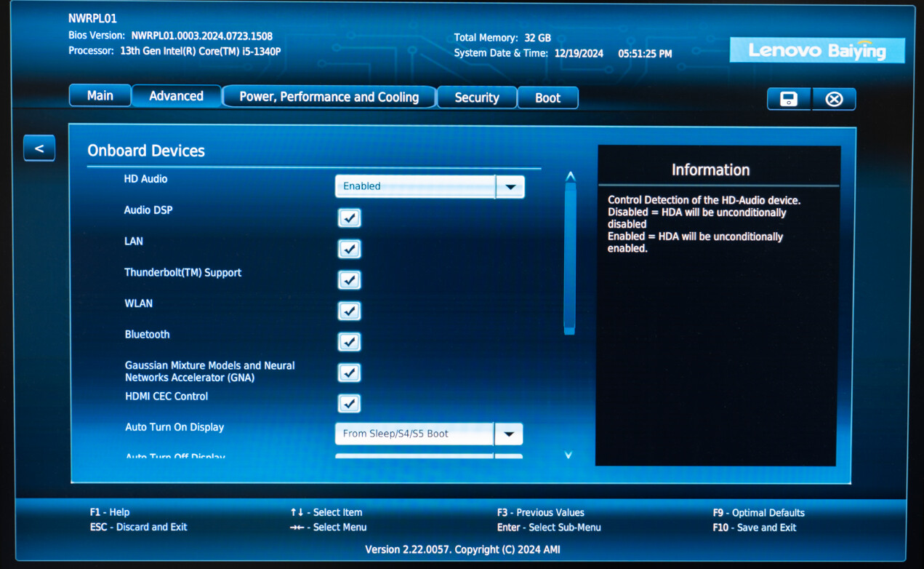924x569 pixels.
Task: Click the vertical scrollbar thumb
Action: (570, 258)
